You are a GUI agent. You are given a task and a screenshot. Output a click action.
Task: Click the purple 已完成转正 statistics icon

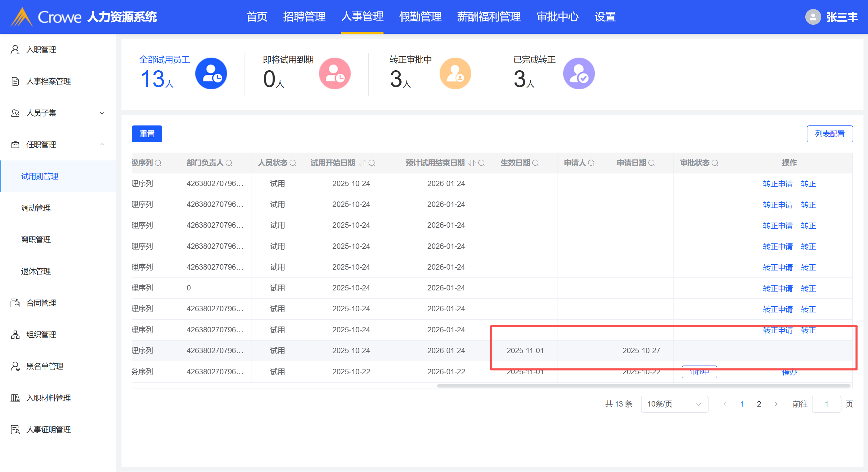(579, 74)
